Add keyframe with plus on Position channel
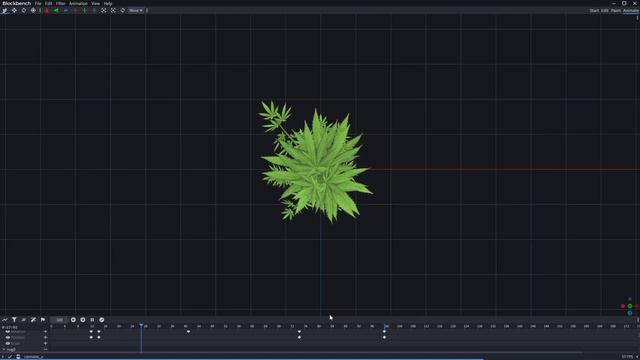The image size is (640, 360). pos(45,338)
